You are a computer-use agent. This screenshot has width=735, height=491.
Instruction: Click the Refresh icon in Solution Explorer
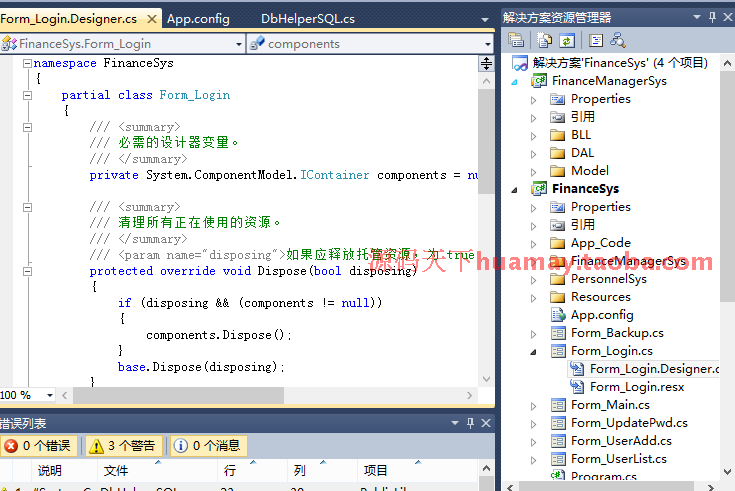pyautogui.click(x=567, y=41)
